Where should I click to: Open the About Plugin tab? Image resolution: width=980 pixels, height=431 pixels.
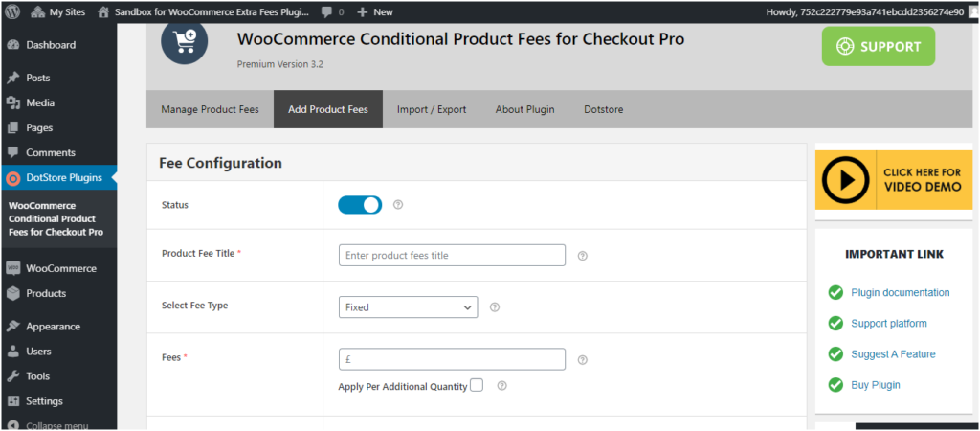click(525, 109)
